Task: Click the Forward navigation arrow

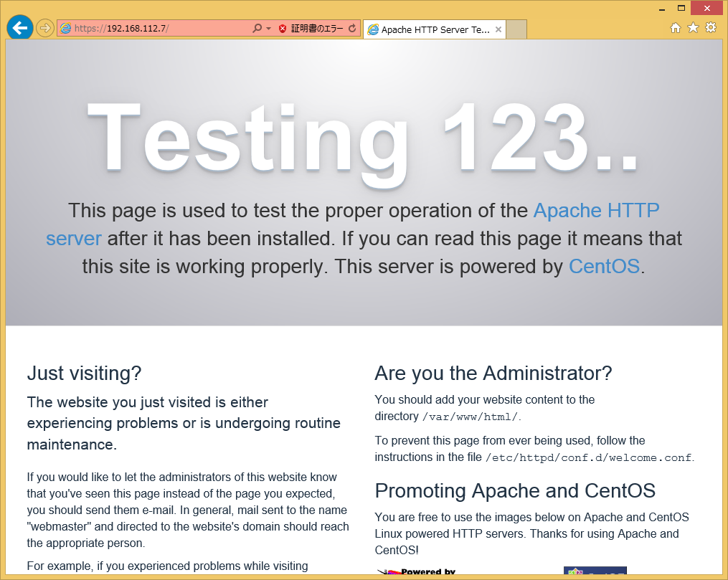Action: pyautogui.click(x=45, y=28)
